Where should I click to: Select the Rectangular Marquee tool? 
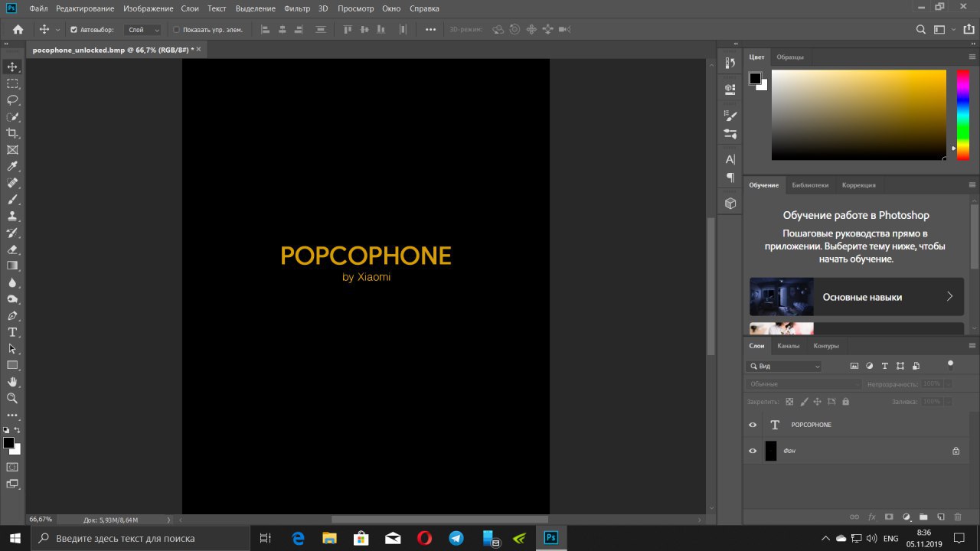coord(12,83)
